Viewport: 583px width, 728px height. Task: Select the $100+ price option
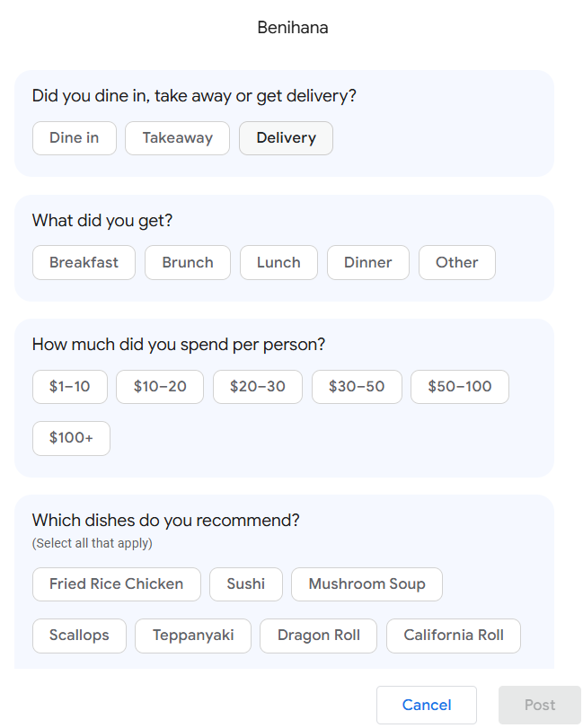click(x=71, y=438)
